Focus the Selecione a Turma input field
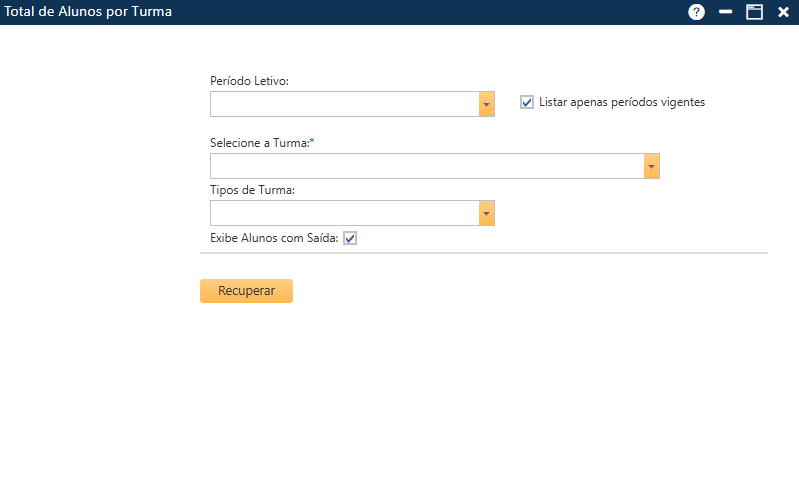The width and height of the screenshot is (799, 500). [426, 166]
